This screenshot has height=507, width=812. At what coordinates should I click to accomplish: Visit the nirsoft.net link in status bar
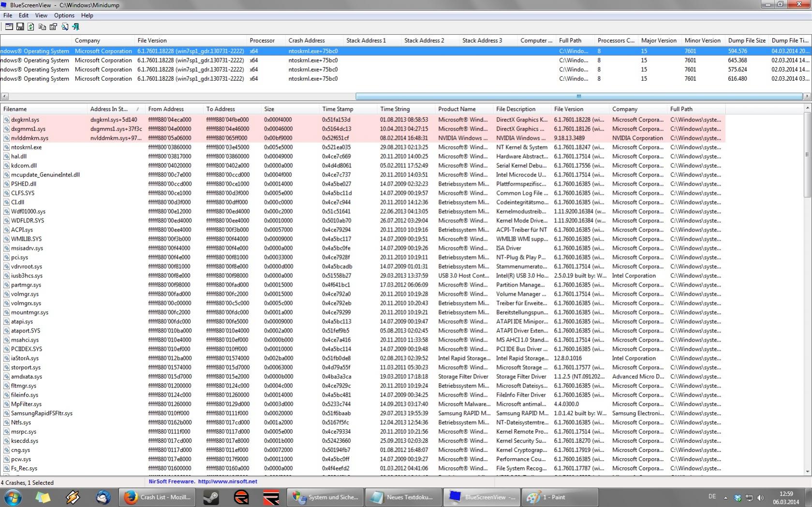[228, 481]
